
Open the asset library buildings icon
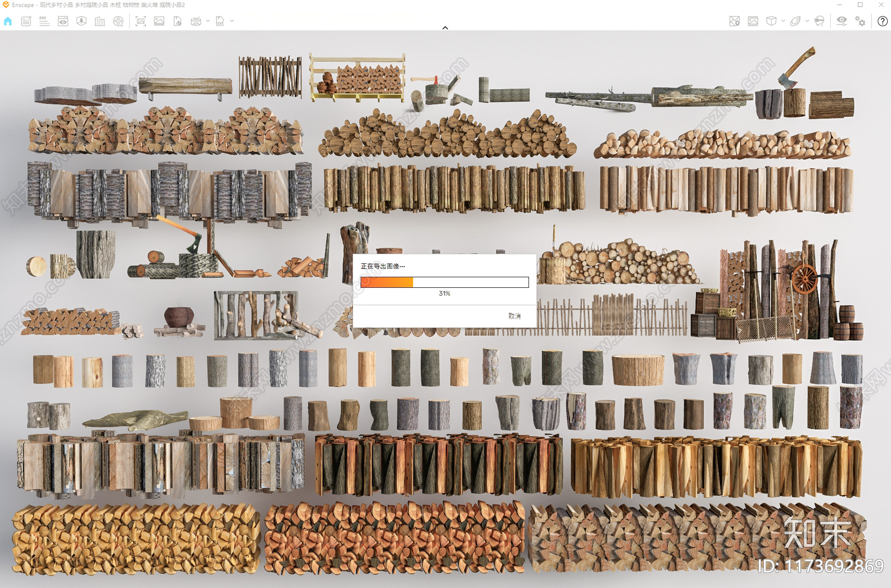pos(100,21)
